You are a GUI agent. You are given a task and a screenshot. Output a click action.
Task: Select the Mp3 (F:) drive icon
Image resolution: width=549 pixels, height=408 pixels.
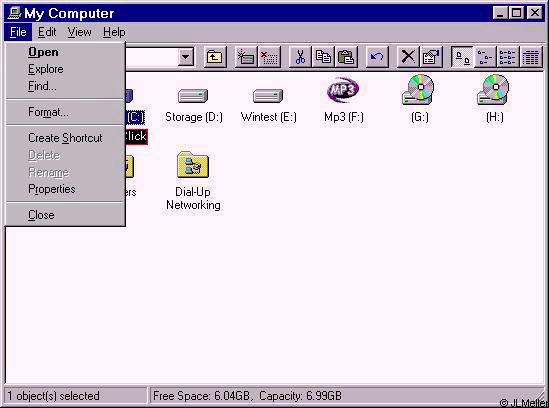343,100
